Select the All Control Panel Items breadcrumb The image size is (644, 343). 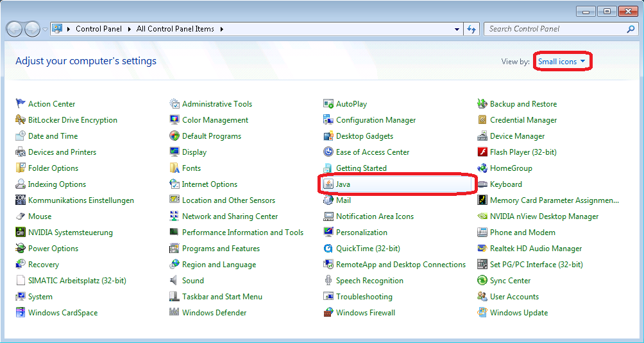175,29
